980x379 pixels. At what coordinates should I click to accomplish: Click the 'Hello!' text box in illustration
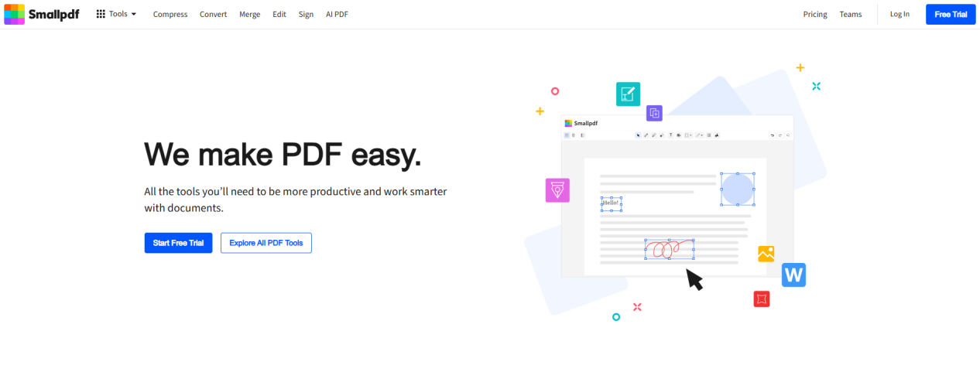(612, 203)
